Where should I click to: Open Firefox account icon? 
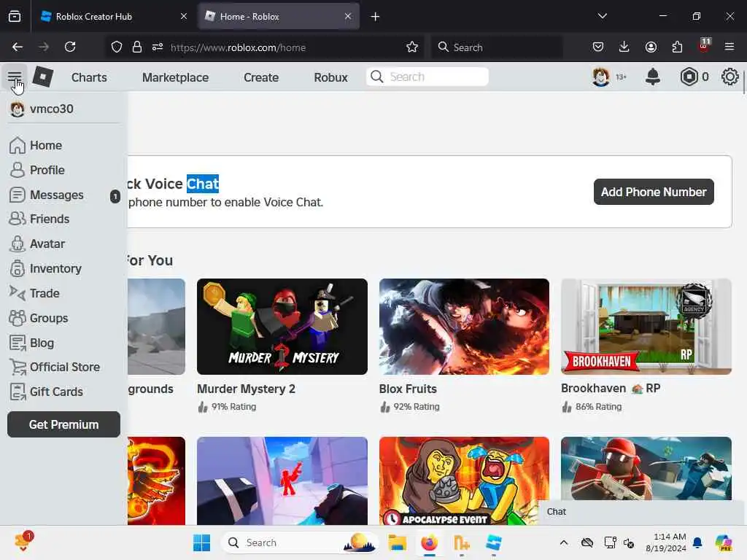tap(651, 47)
